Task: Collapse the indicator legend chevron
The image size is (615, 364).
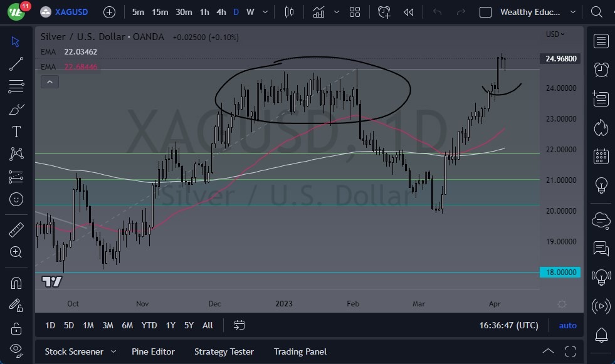Action: (50, 82)
